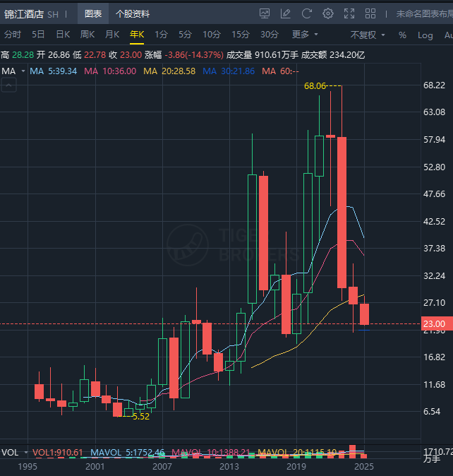Click the 涨幅 -3.86(-14.37%) value
Screen dimensions: 453x476
pyautogui.click(x=183, y=55)
